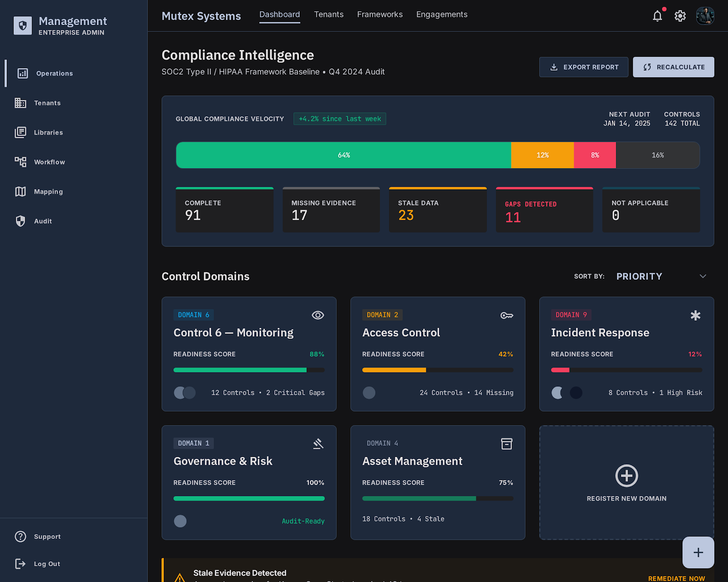
Task: Switch to the Frameworks tab
Action: pos(380,15)
